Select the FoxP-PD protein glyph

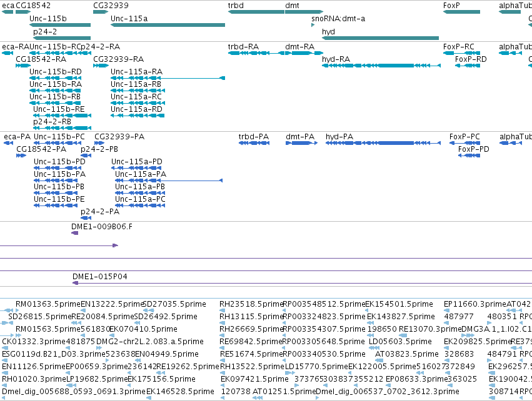(469, 156)
